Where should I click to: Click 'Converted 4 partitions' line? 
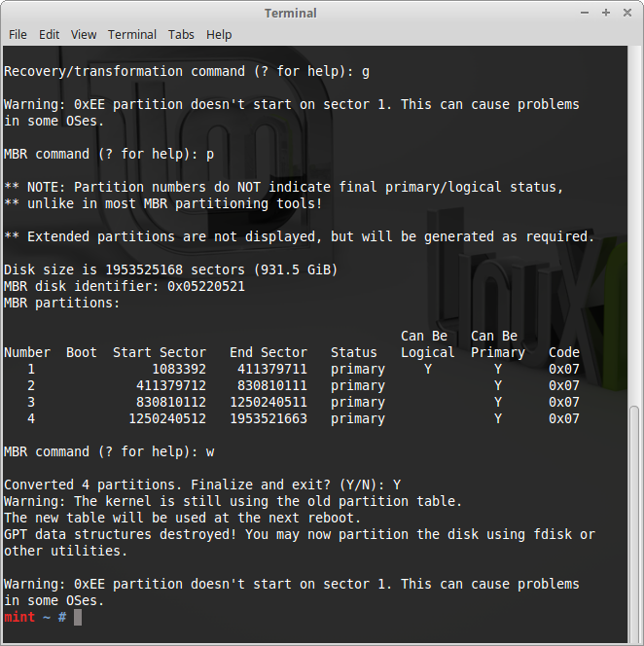[x=202, y=484]
